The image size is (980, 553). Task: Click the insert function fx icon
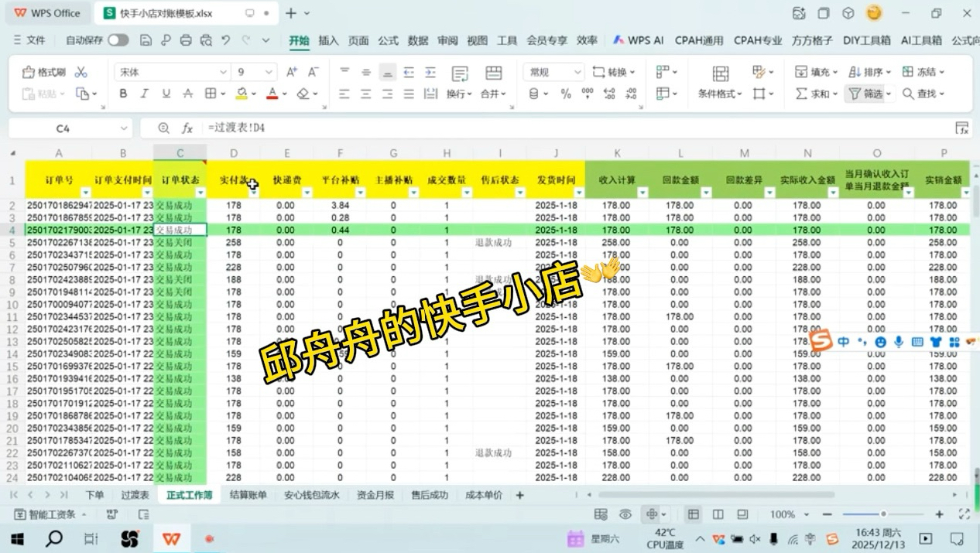[x=187, y=128]
